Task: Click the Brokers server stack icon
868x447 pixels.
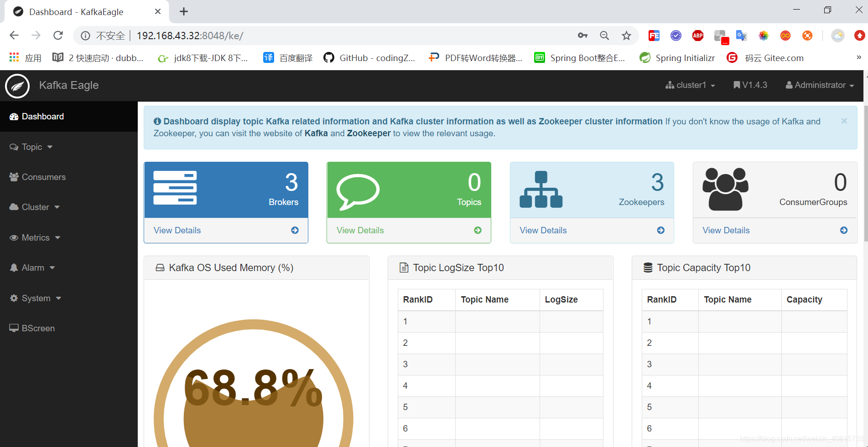Action: point(175,188)
